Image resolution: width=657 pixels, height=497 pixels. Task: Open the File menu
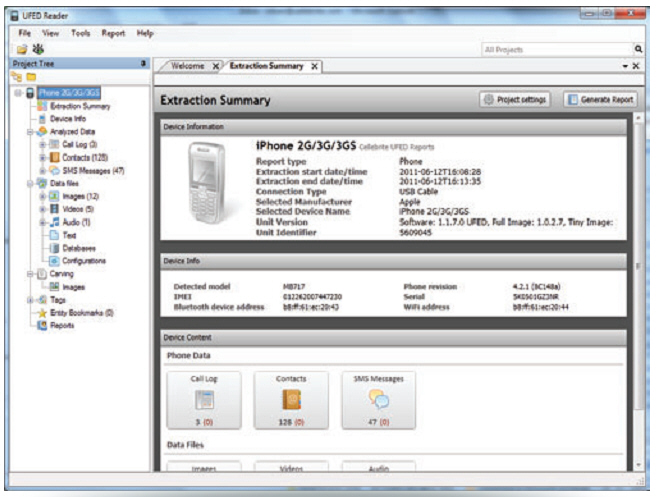(x=25, y=33)
